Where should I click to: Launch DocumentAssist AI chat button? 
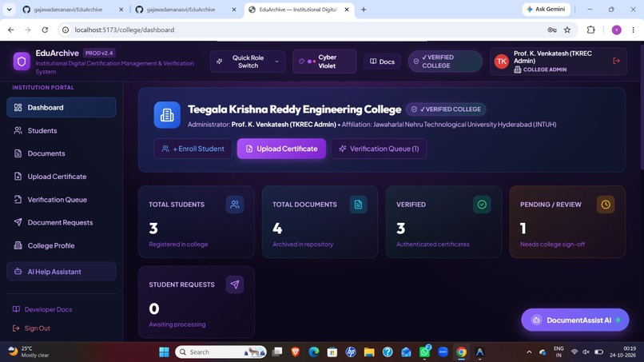pyautogui.click(x=575, y=320)
